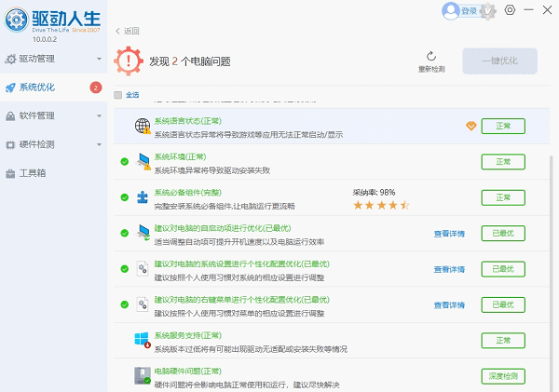This screenshot has height=392, width=559.
Task: Click the orange diamond VIP icon
Action: [x=471, y=126]
